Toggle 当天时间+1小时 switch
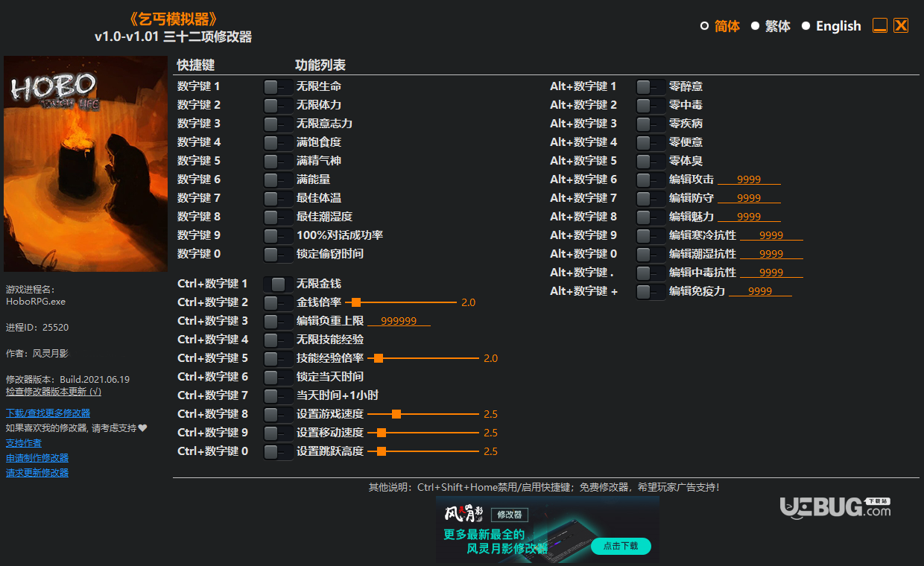The height and width of the screenshot is (566, 924). (279, 395)
